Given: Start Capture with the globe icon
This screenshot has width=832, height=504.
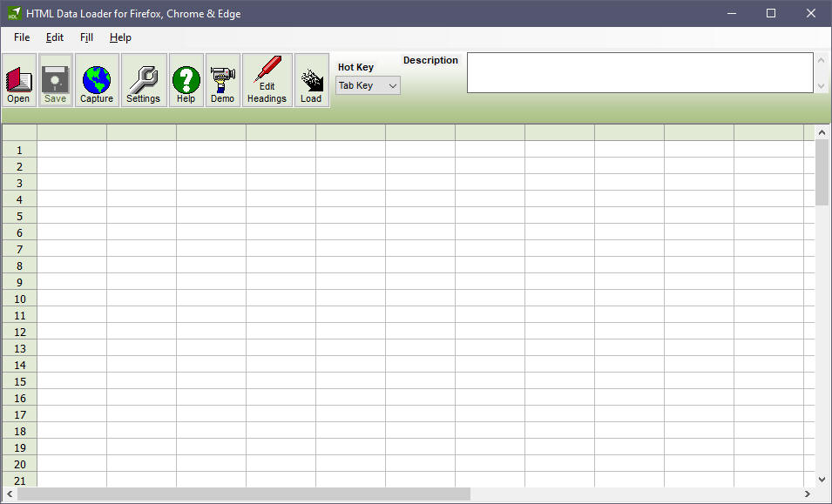Looking at the screenshot, I should click(x=97, y=80).
